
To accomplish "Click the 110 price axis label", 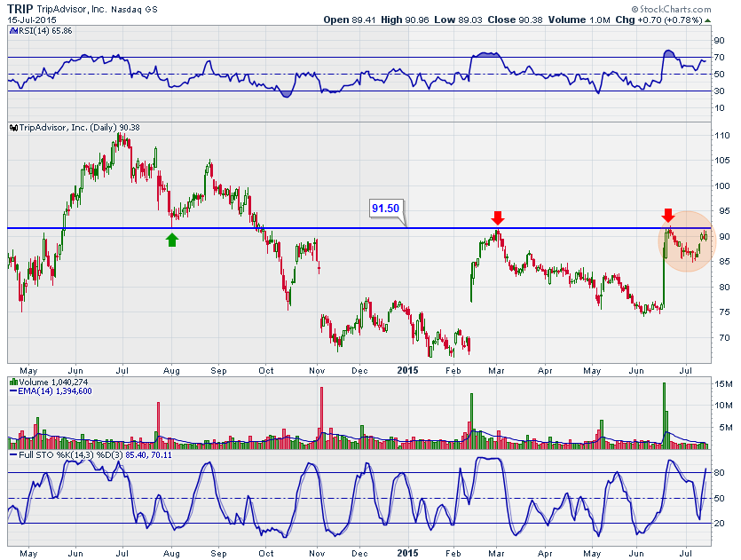I will point(721,136).
